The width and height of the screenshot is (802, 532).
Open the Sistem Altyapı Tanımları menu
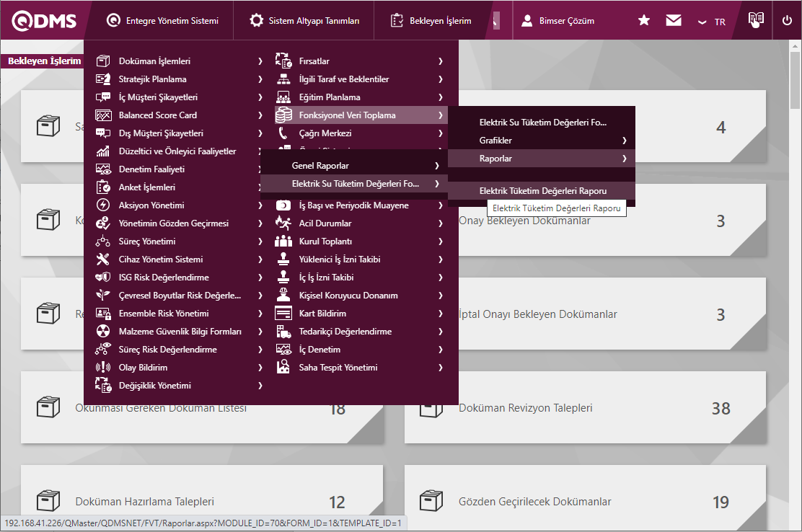click(x=304, y=21)
